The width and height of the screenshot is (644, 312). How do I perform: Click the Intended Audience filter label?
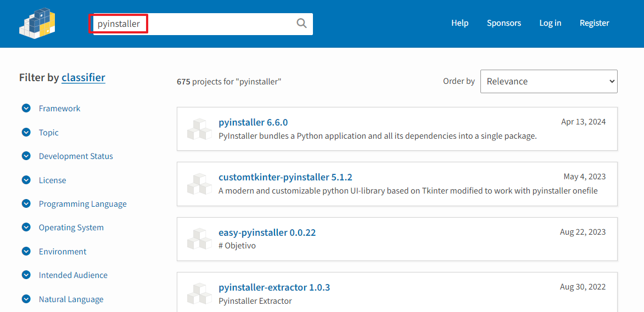tap(73, 275)
